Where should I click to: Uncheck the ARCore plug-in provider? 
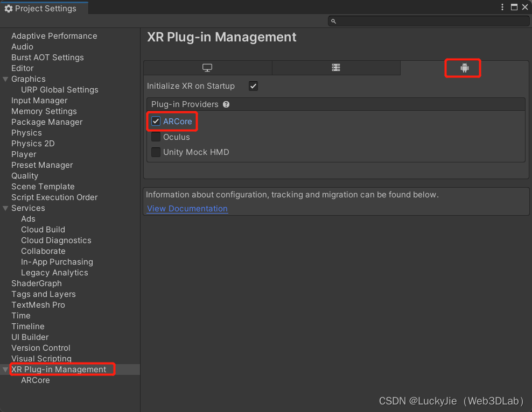[x=156, y=122]
